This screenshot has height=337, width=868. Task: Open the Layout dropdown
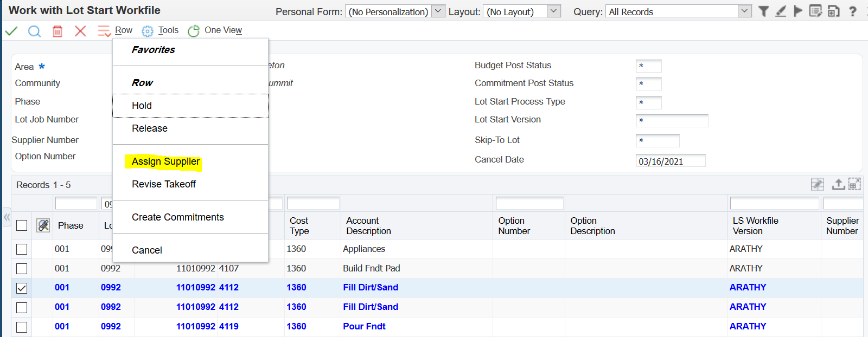[553, 11]
